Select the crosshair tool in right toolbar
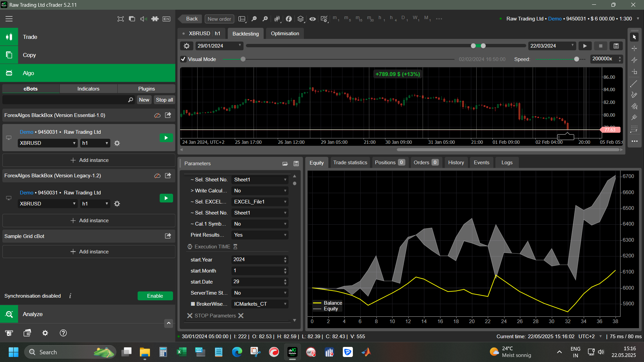Screen dimensions: 644x362 pyautogui.click(x=634, y=49)
